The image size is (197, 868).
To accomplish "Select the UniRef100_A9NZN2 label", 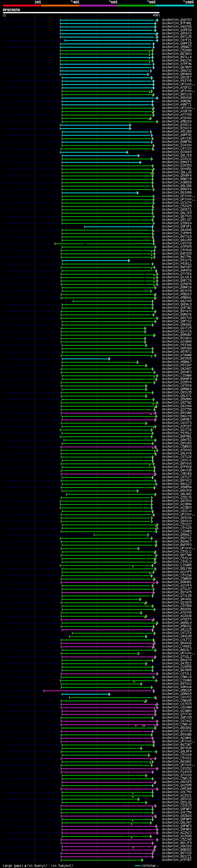I will (x=177, y=101).
